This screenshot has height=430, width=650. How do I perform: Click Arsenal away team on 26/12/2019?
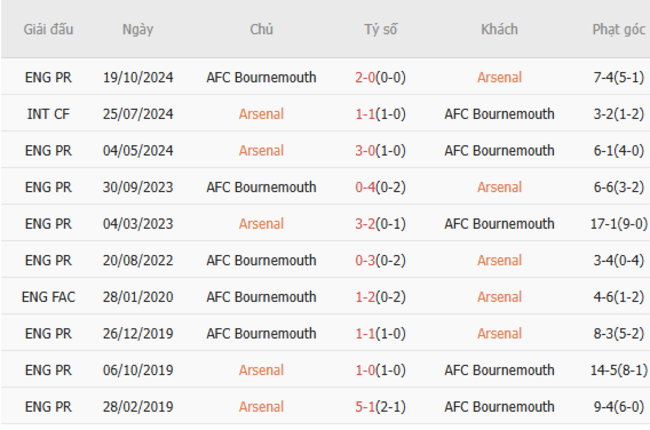499,334
